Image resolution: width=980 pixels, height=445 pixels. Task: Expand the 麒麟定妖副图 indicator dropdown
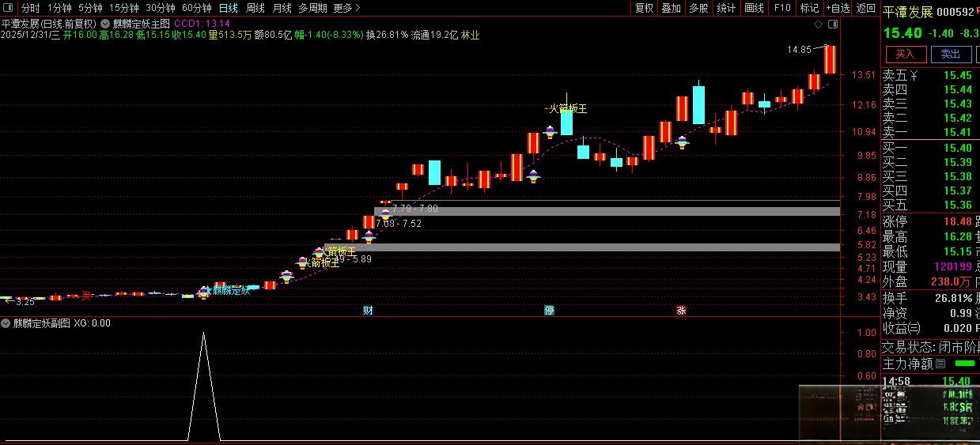click(6, 323)
